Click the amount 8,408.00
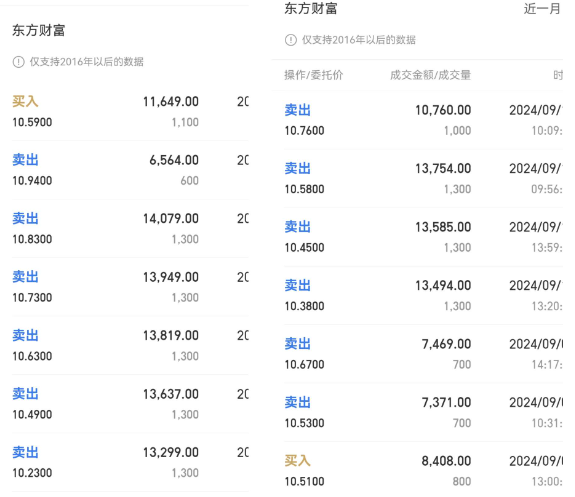The width and height of the screenshot is (575, 497). pos(446,461)
